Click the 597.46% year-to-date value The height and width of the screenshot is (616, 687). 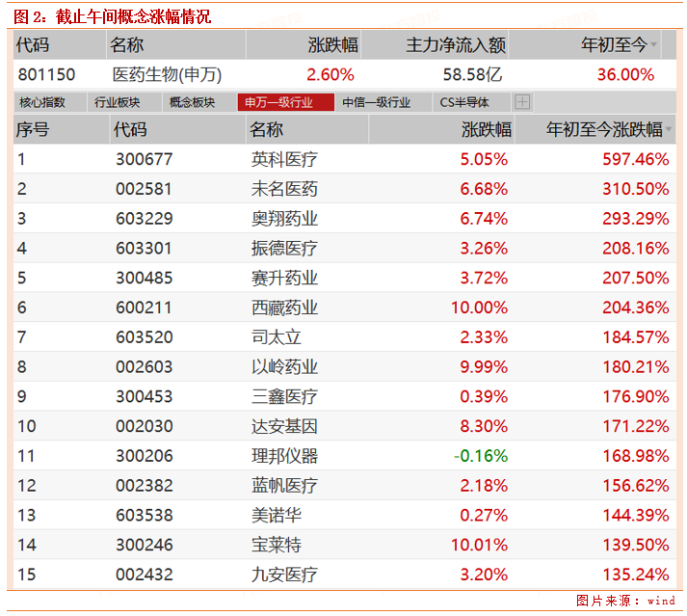click(x=636, y=159)
